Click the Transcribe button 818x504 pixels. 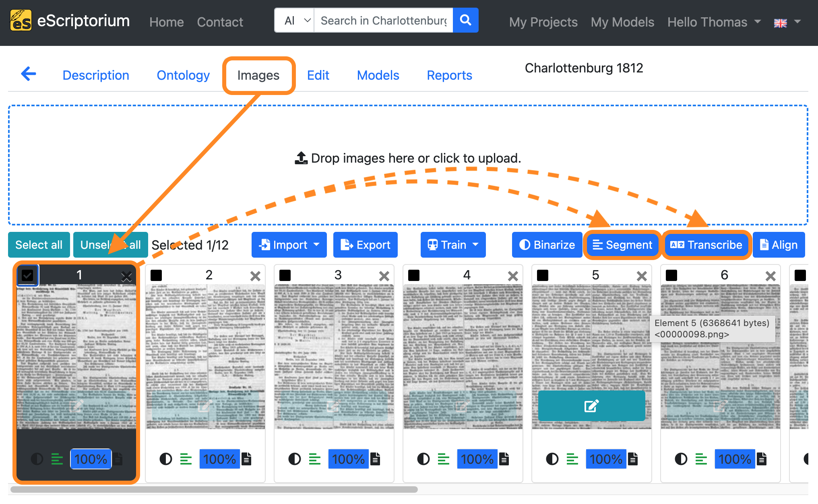tap(706, 245)
